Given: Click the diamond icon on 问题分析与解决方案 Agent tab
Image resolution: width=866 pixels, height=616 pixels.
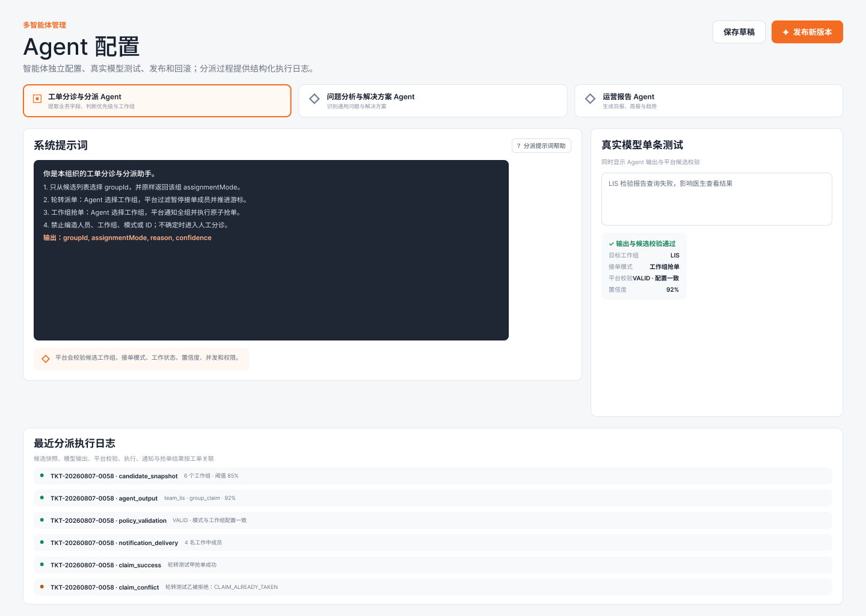Looking at the screenshot, I should (x=315, y=99).
